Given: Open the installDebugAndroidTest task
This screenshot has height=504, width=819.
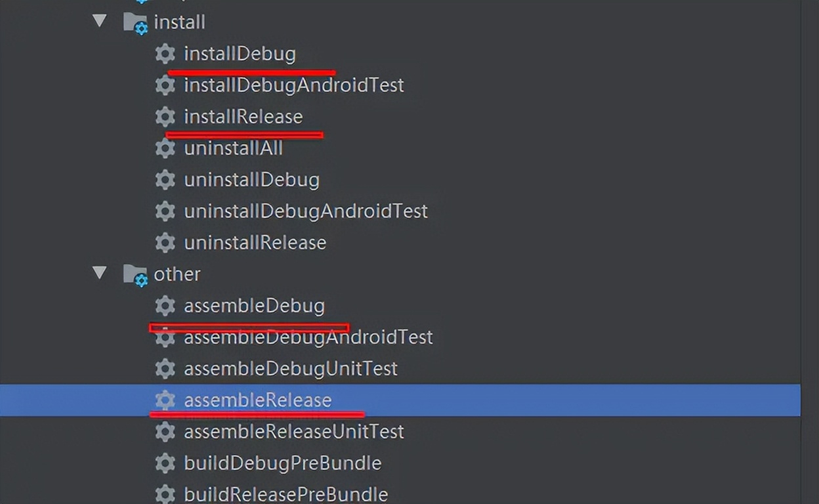Looking at the screenshot, I should [x=294, y=85].
